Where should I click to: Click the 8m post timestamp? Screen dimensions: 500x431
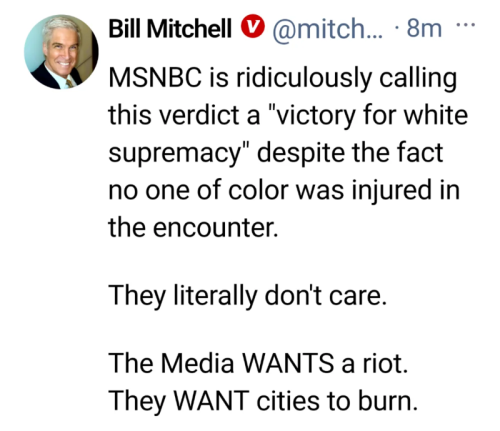coord(424,29)
